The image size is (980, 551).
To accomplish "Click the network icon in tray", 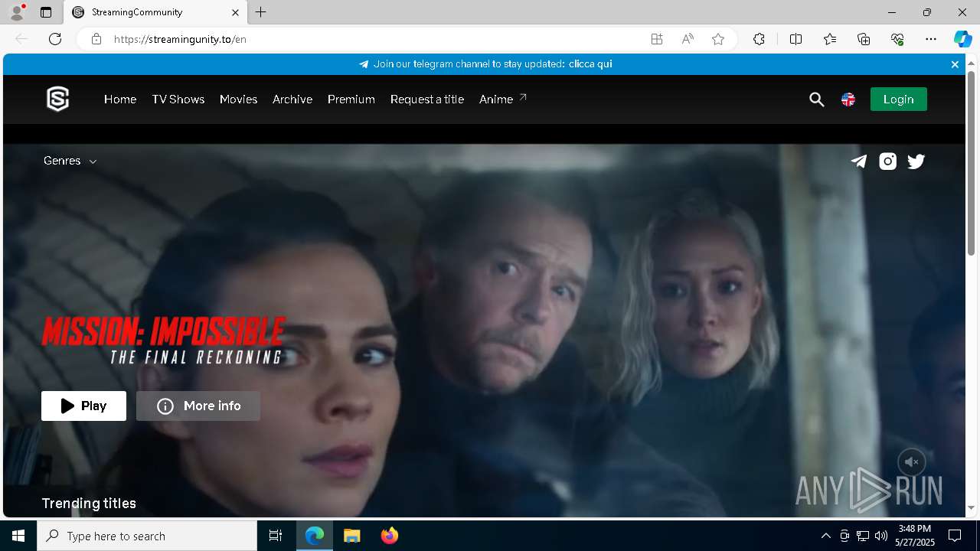I will coord(863,536).
